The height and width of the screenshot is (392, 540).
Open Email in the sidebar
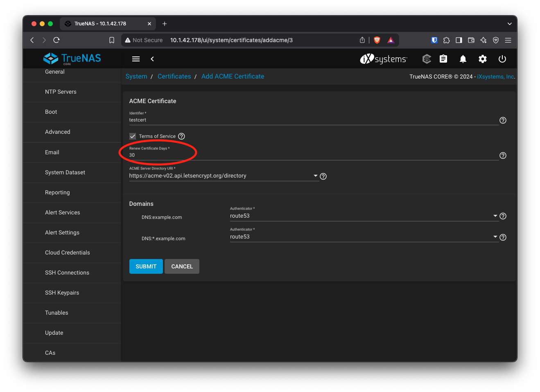pyautogui.click(x=72, y=153)
